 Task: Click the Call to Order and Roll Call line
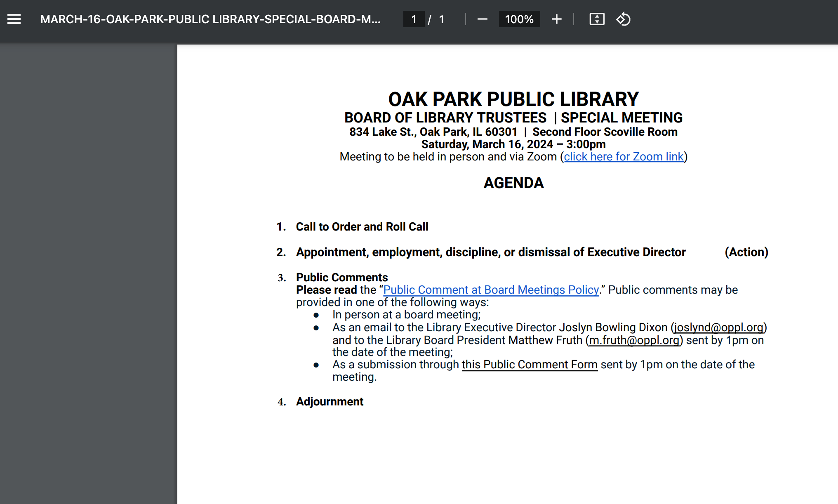(x=362, y=226)
